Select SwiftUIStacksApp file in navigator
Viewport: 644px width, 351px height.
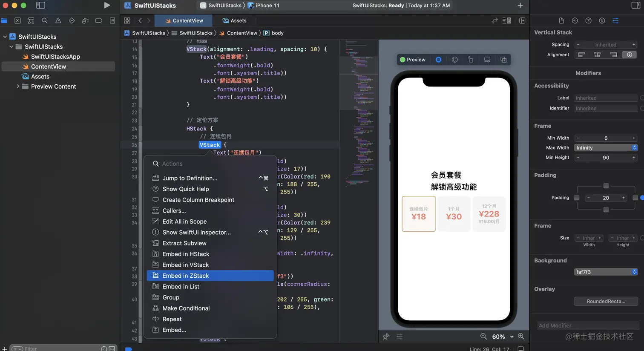[55, 56]
